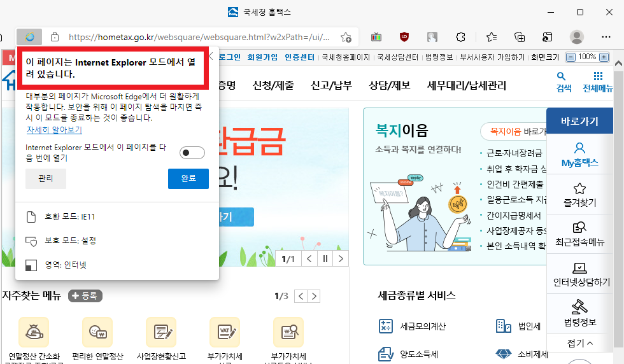Click the Internet Explorer mode icon in address bar
The height and width of the screenshot is (364, 624).
[29, 37]
